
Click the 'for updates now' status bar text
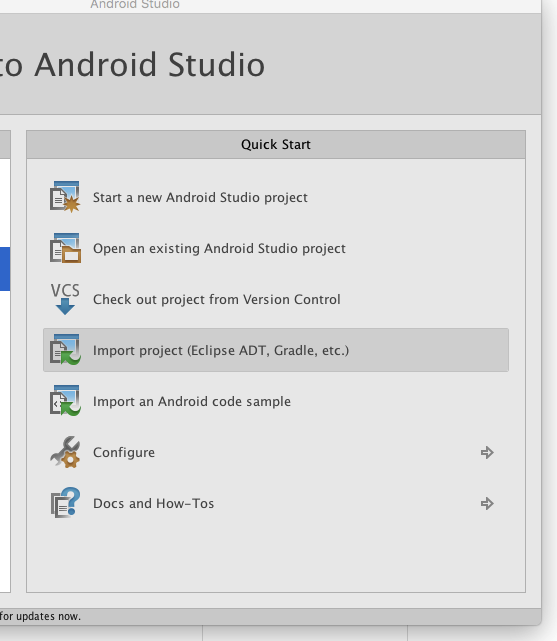tap(40, 616)
